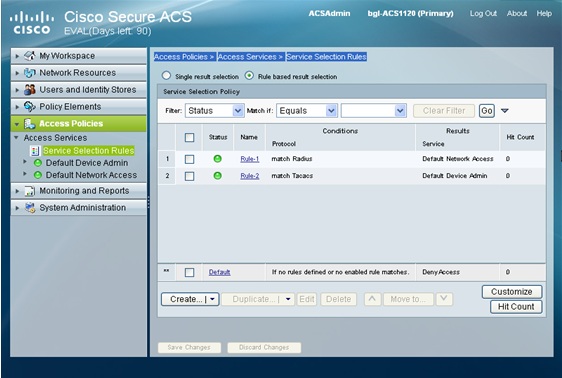Click the green status icon for Rule-1
Image resolution: width=562 pixels, height=378 pixels.
point(218,159)
